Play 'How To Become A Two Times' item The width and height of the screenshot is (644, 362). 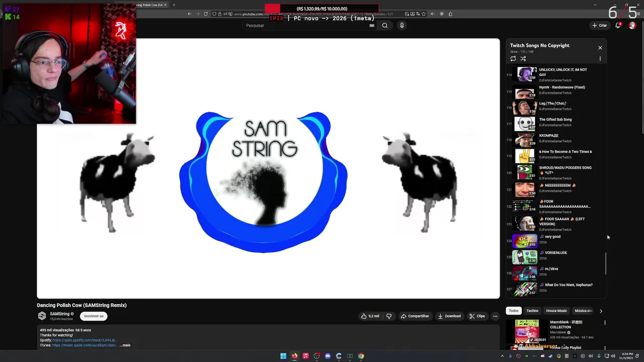pos(556,156)
